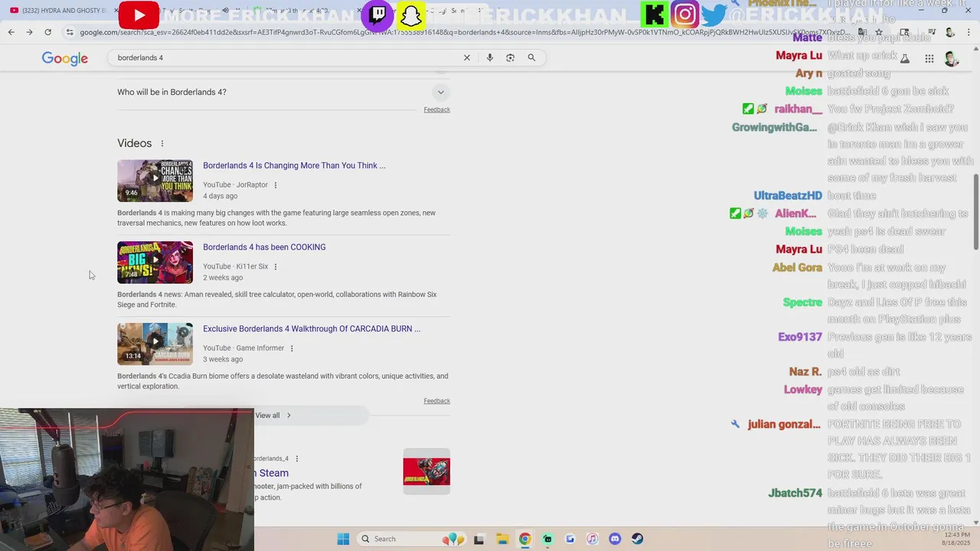Open the Borderlands 4 Steam result thumbnail
Image resolution: width=980 pixels, height=551 pixels.
[x=426, y=471]
